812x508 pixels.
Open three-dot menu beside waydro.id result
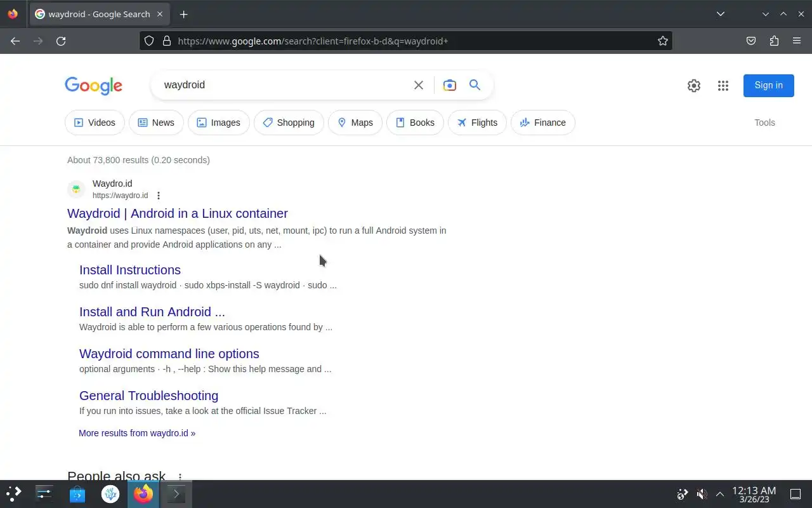(159, 196)
